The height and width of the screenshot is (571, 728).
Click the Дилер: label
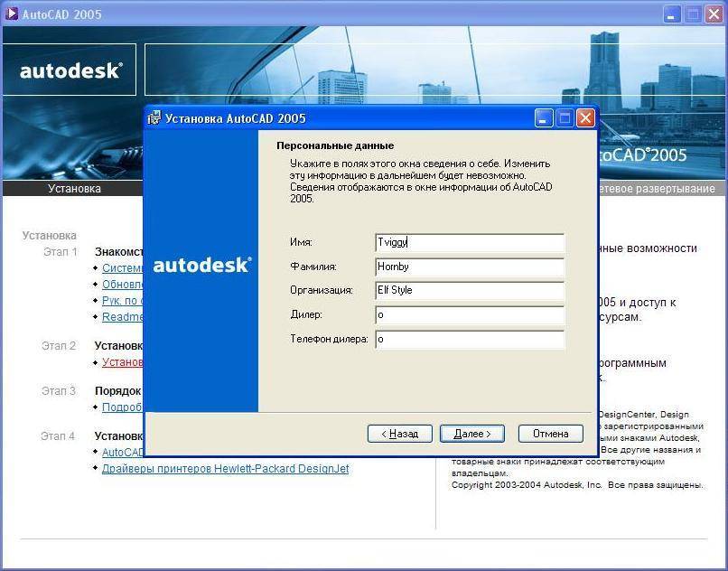(306, 314)
